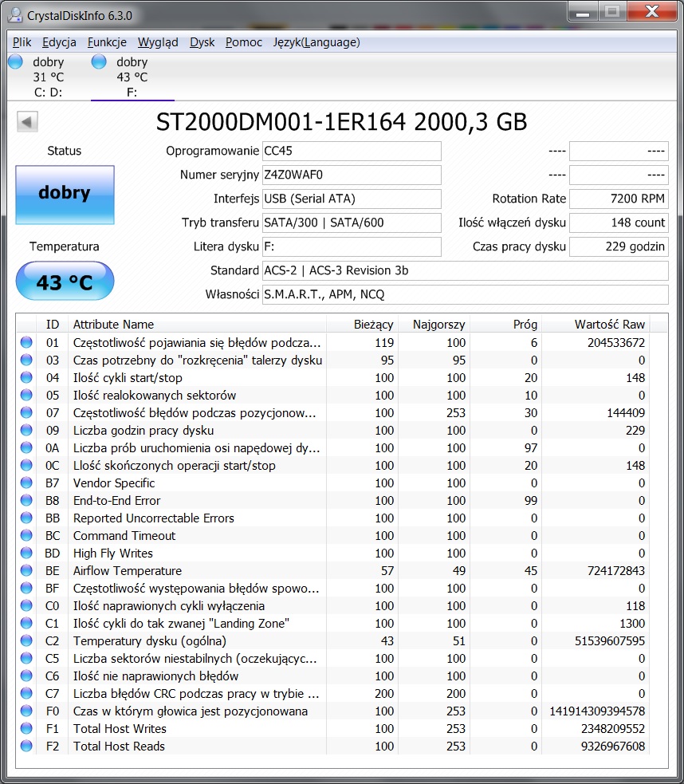Open the Edycja menu
The height and width of the screenshot is (784, 684).
click(59, 42)
